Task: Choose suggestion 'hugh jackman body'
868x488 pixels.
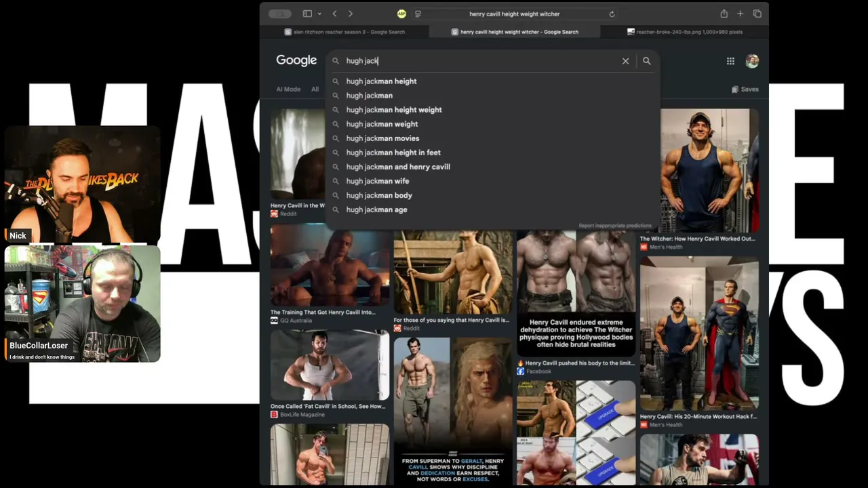Action: [x=492, y=195]
